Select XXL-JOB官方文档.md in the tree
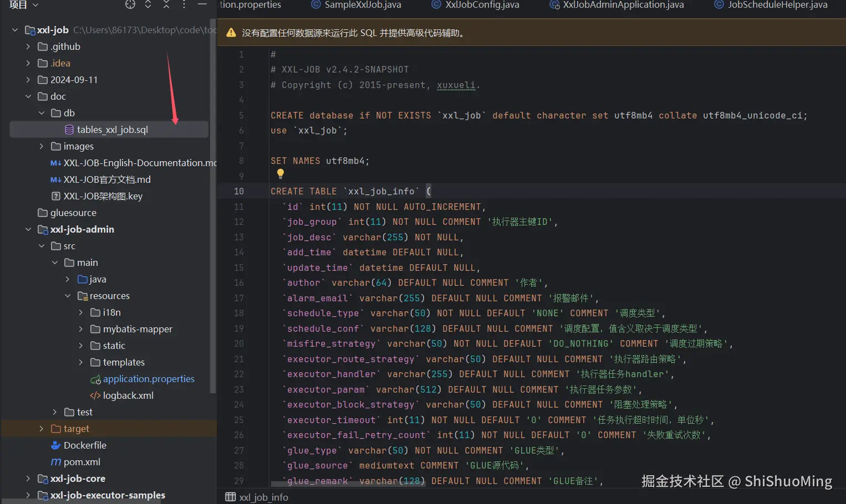 [107, 179]
